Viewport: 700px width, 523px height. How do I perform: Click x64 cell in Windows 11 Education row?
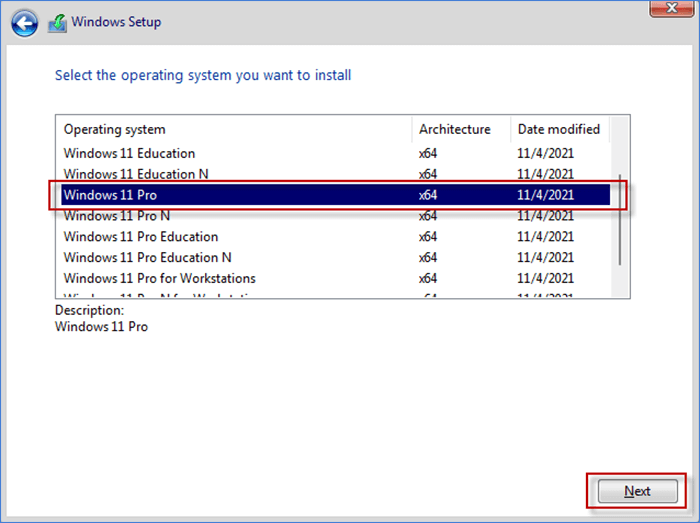(x=428, y=153)
